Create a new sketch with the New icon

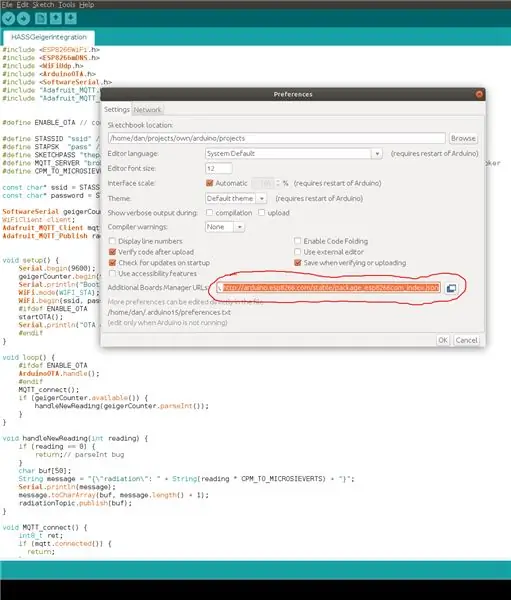(41, 18)
